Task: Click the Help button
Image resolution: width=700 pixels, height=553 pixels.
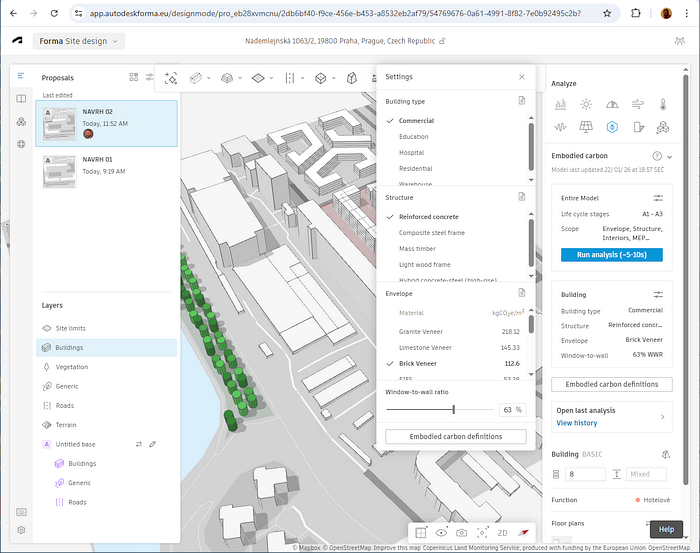Action: point(666,529)
